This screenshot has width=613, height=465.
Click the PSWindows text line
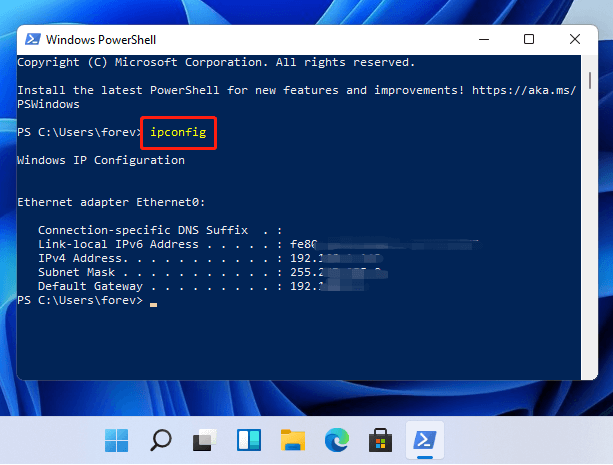click(x=48, y=104)
